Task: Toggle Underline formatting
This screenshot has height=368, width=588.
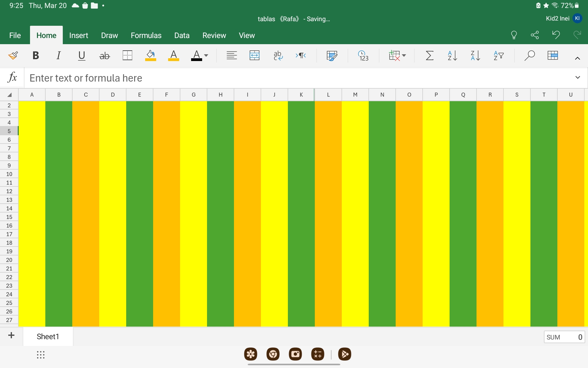Action: pos(81,56)
